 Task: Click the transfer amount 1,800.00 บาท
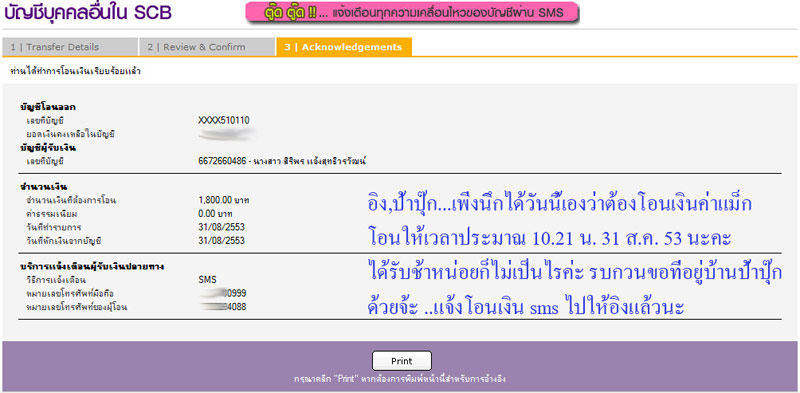[x=223, y=201]
